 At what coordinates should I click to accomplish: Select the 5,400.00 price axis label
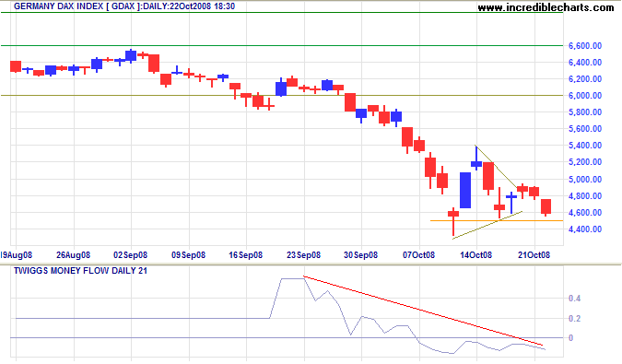point(585,146)
